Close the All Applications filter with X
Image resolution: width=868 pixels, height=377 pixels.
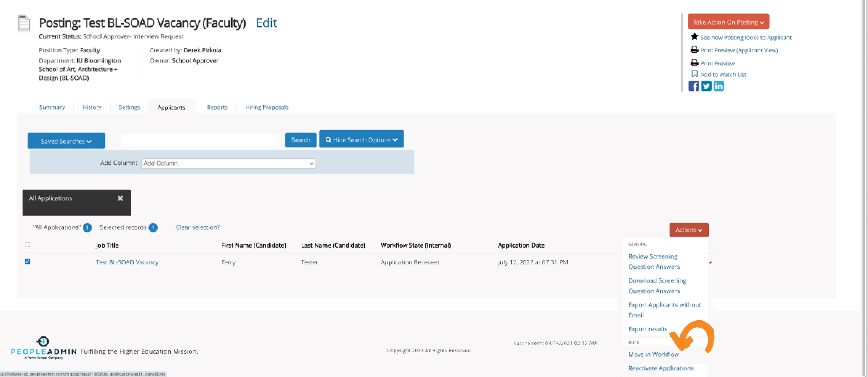120,198
